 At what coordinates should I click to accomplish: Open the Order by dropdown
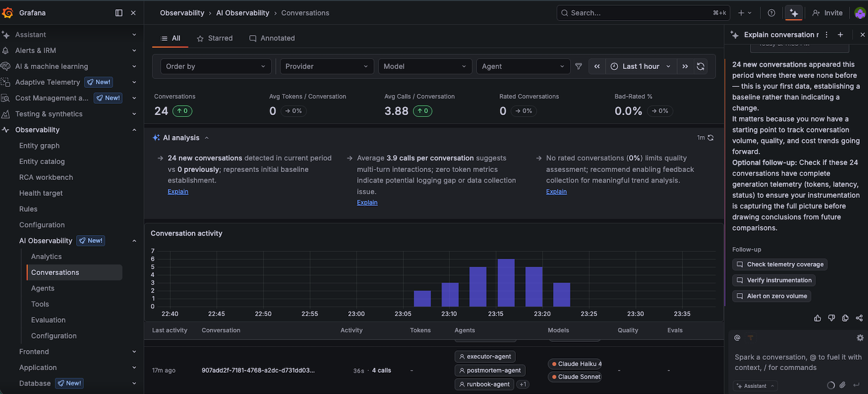pos(216,66)
